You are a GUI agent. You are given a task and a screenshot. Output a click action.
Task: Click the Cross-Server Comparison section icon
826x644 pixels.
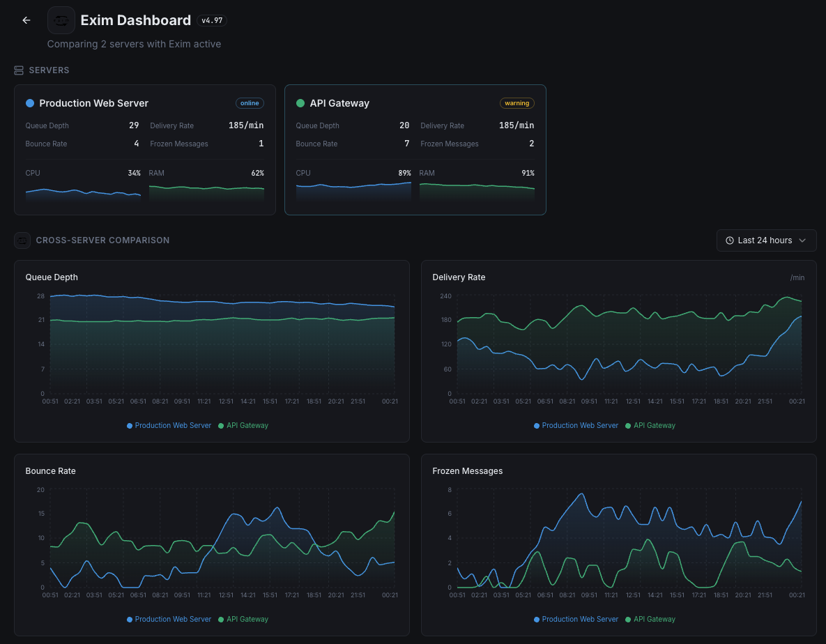click(x=22, y=240)
